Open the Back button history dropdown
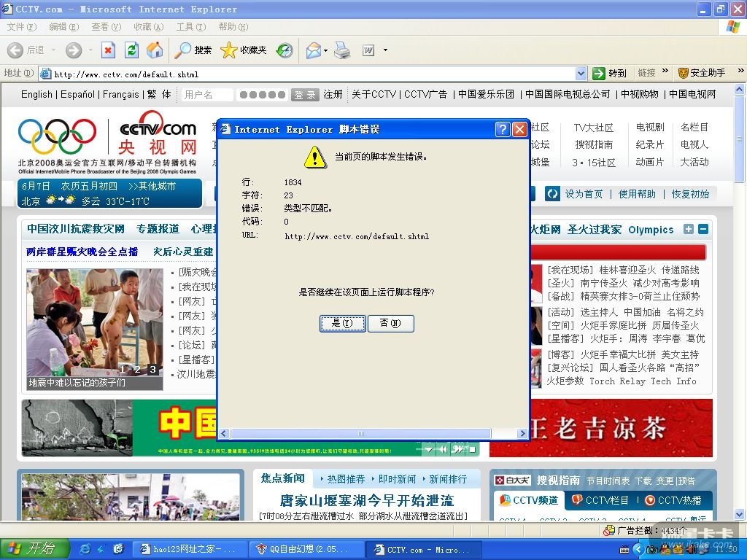The width and height of the screenshot is (747, 560). 53,50
